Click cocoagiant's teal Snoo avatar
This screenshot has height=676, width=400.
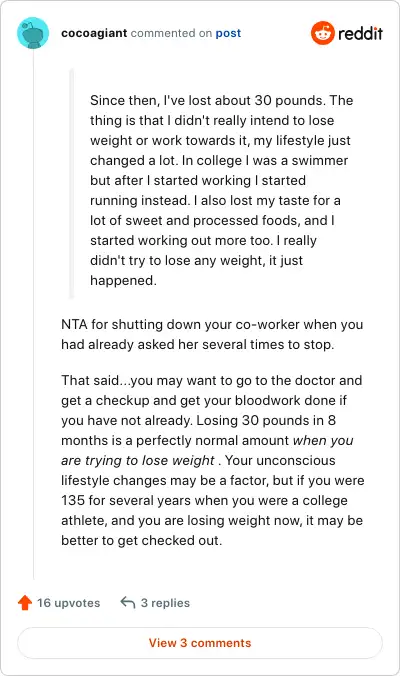(33, 33)
